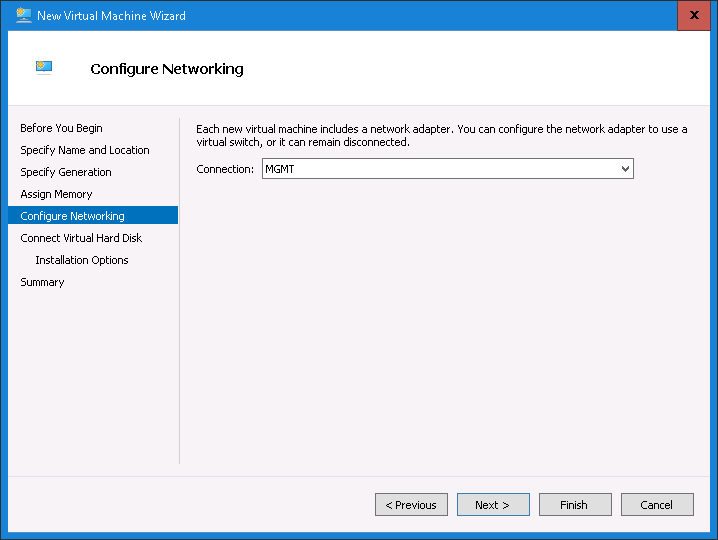Close the New Virtual Machine Wizard window
The width and height of the screenshot is (718, 540).
point(694,15)
